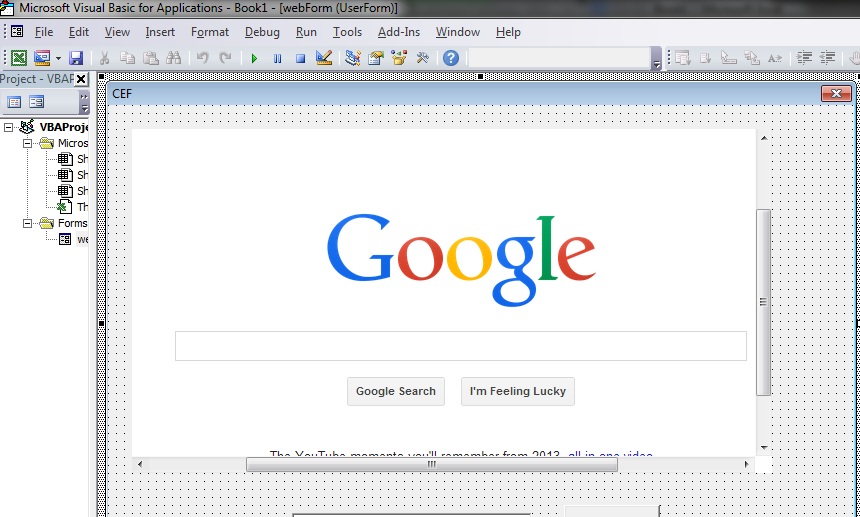Run the macro with the green play icon

pos(254,58)
